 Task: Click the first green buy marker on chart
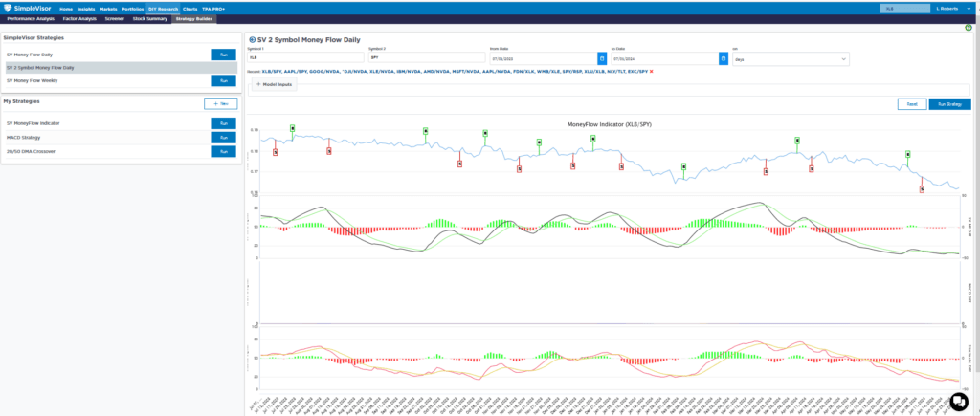tap(293, 127)
